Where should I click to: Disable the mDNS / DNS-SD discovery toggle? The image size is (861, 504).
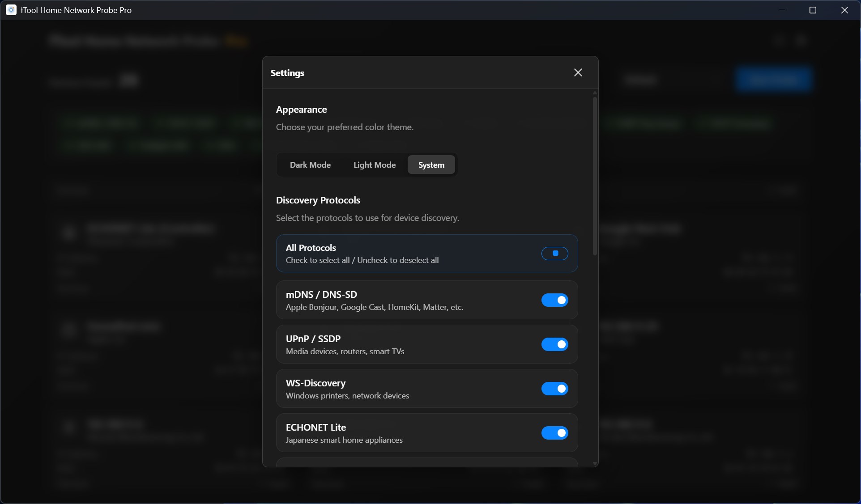click(x=554, y=300)
